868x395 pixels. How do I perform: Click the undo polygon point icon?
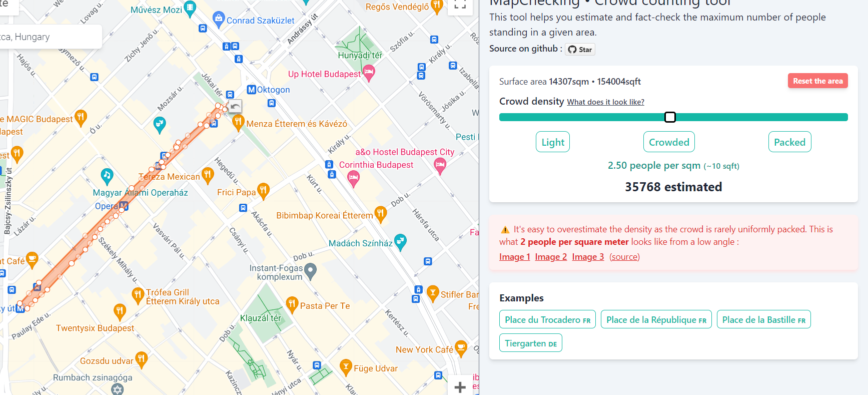click(235, 106)
